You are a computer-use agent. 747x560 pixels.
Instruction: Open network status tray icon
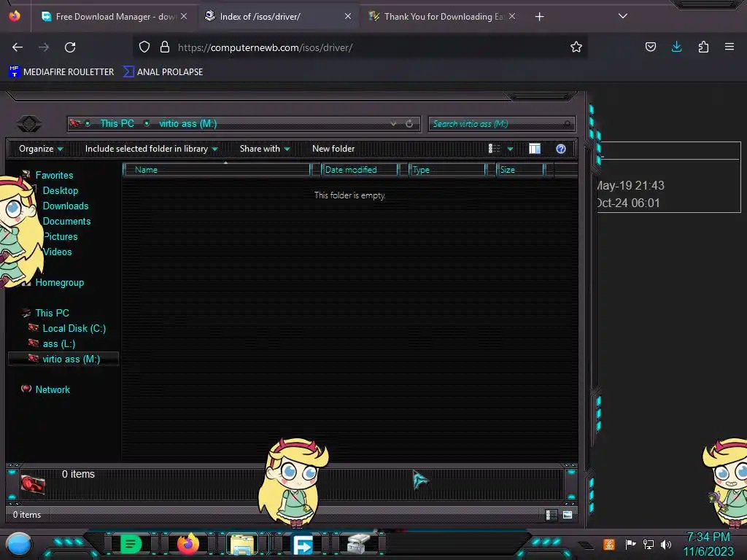pos(649,544)
